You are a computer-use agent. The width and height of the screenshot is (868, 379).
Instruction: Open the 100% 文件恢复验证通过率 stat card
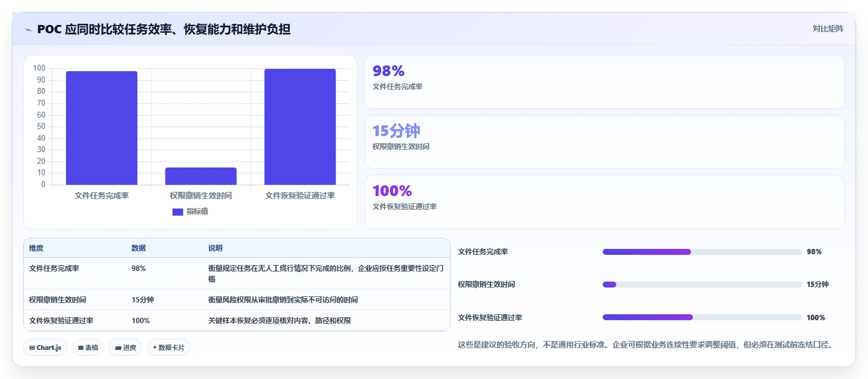click(x=604, y=202)
